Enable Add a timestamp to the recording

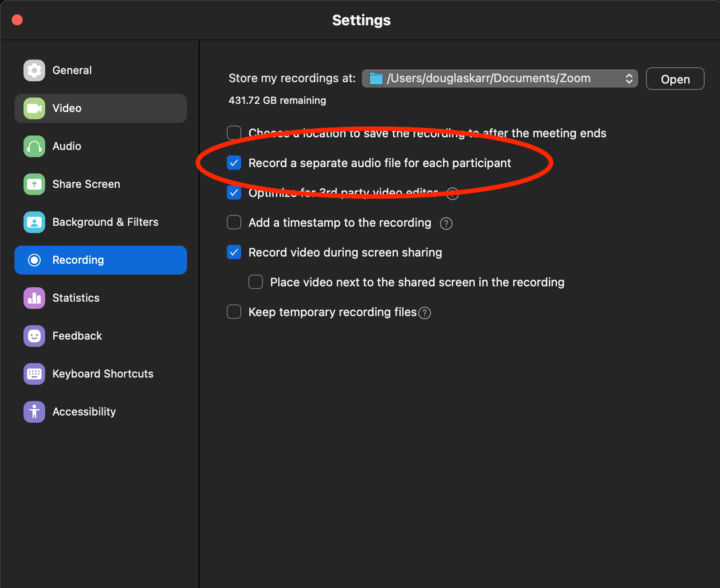point(234,223)
